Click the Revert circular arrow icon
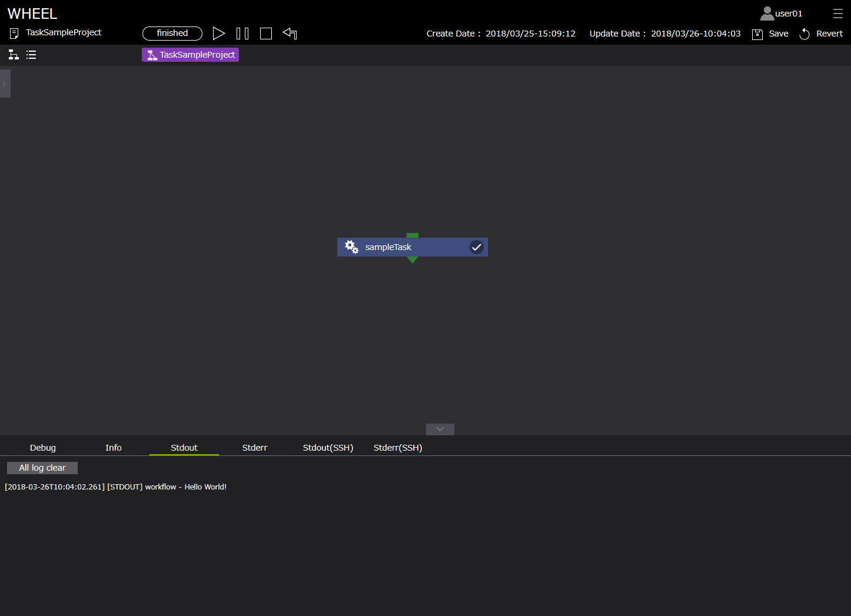 [805, 34]
